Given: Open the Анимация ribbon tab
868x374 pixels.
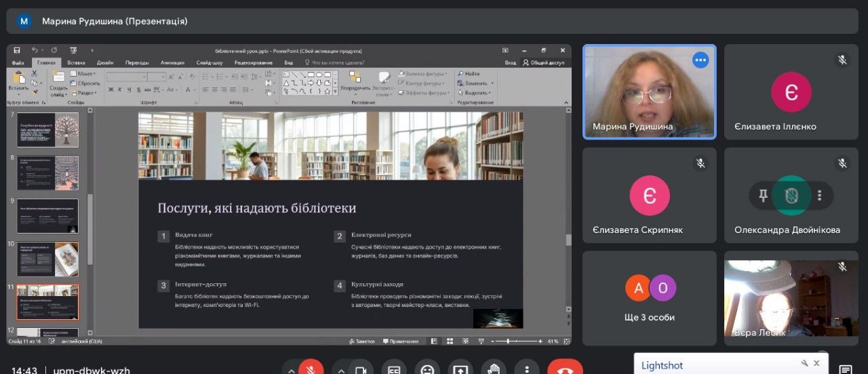Looking at the screenshot, I should click(172, 62).
